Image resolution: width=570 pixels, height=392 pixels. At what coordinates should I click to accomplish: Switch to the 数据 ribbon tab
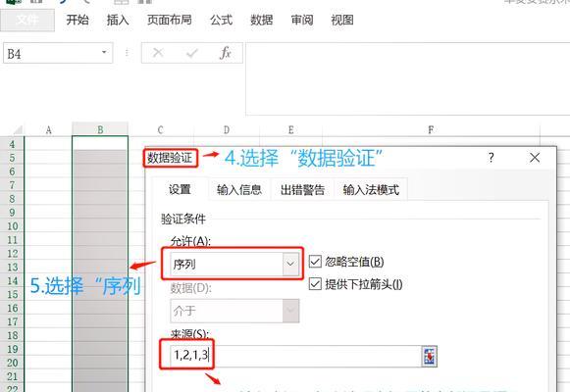pyautogui.click(x=261, y=20)
